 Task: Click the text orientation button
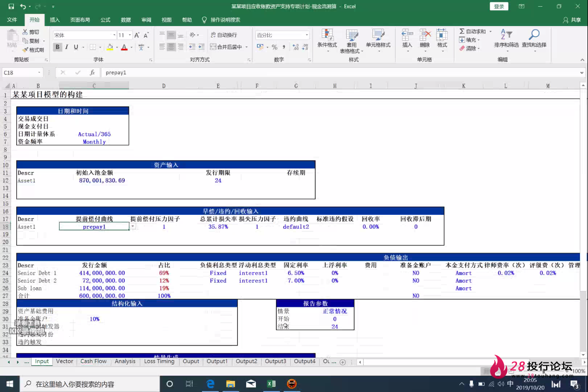click(x=192, y=35)
